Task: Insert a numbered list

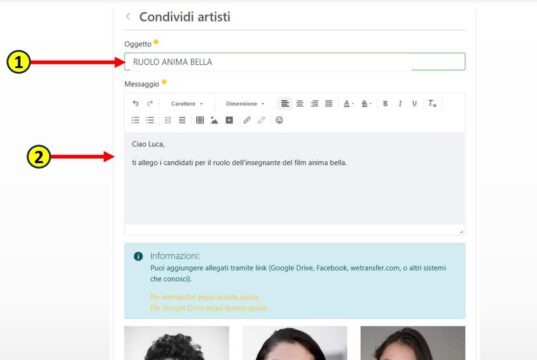Action: (136, 120)
